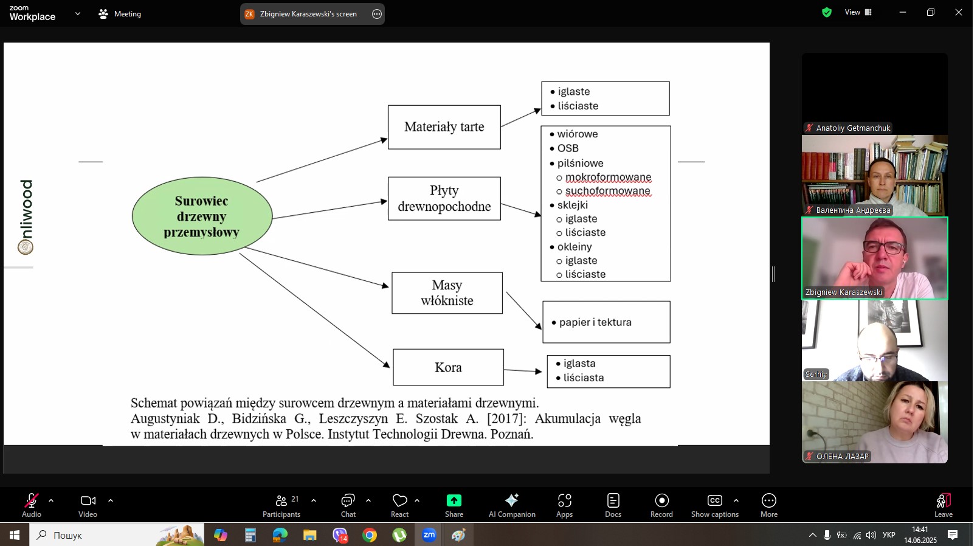
Task: Expand audio options arrow
Action: click(51, 500)
